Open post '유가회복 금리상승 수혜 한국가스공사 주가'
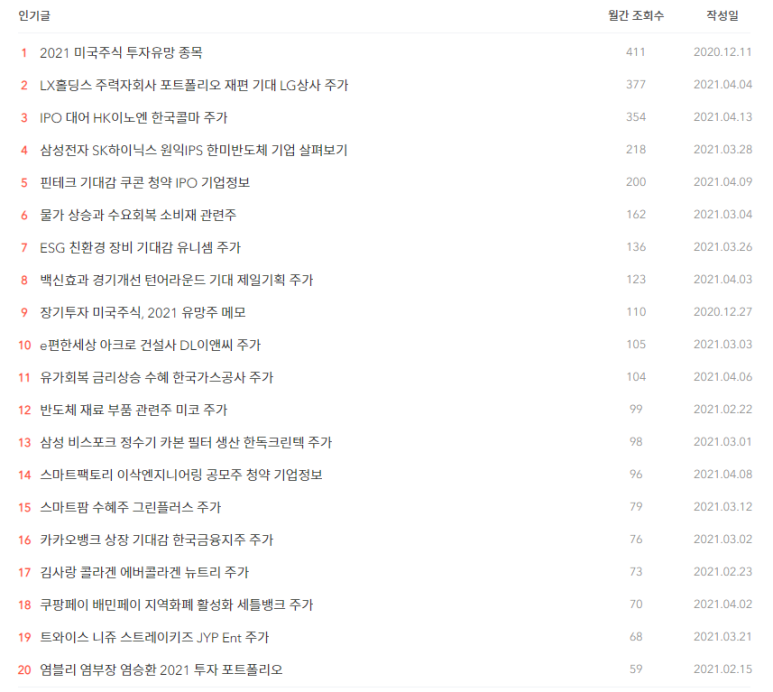The image size is (773, 692). click(156, 378)
